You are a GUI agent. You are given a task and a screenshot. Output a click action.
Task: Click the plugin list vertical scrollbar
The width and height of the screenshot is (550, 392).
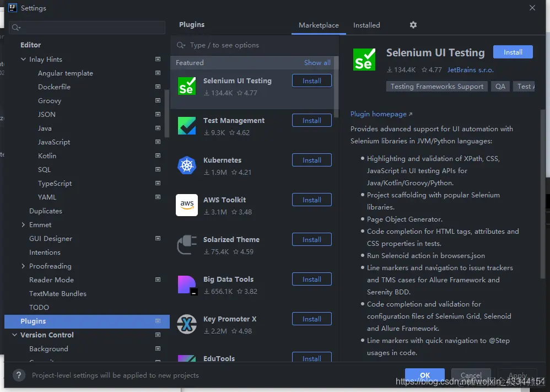pyautogui.click(x=336, y=87)
